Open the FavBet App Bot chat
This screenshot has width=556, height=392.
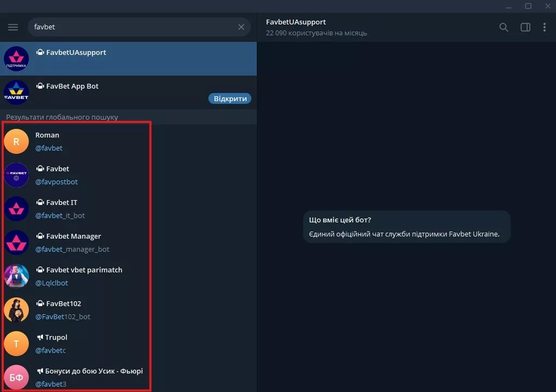click(x=128, y=92)
